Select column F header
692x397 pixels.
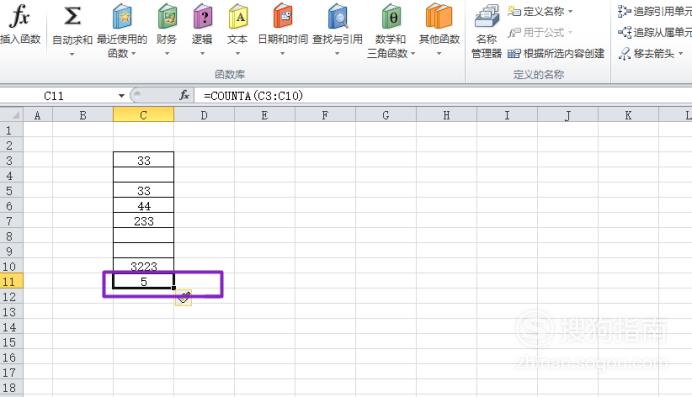point(325,115)
